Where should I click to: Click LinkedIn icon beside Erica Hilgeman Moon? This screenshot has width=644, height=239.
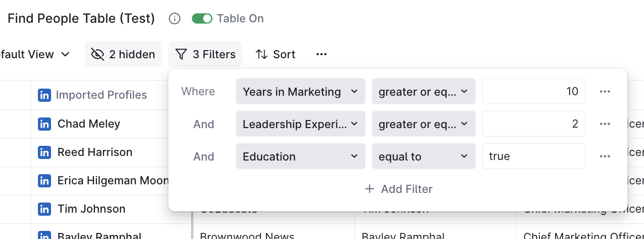coord(44,181)
